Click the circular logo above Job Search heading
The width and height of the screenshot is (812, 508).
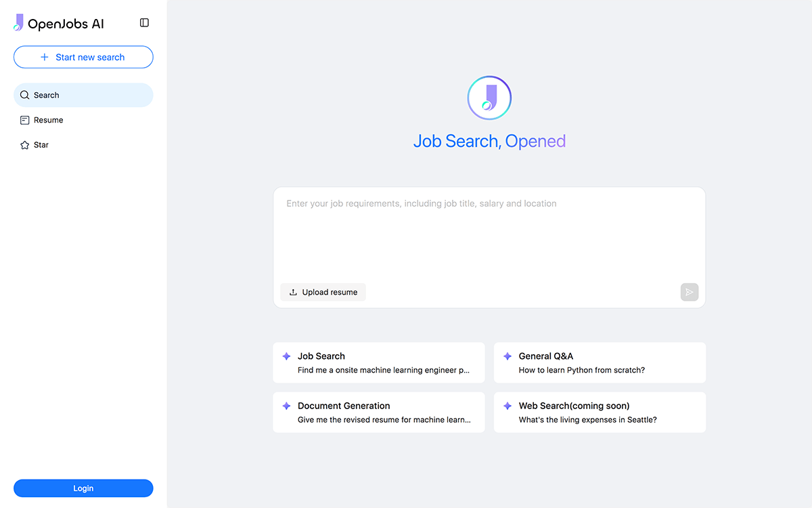(x=489, y=98)
